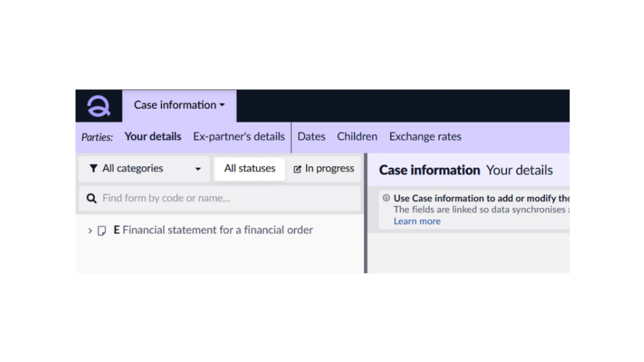This screenshot has height=362, width=644.
Task: Click the info icon in the notice
Action: (x=386, y=198)
